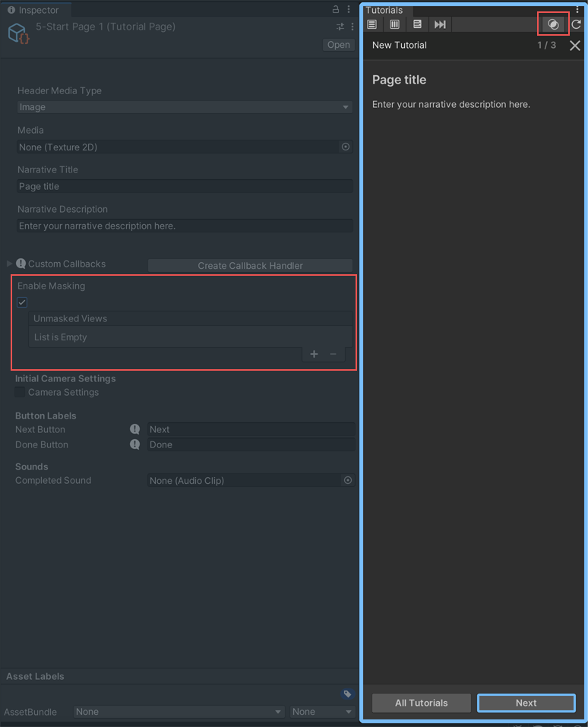This screenshot has height=727, width=588.
Task: Toggle the masking preview icon in Tutorials toolbar
Action: click(553, 24)
